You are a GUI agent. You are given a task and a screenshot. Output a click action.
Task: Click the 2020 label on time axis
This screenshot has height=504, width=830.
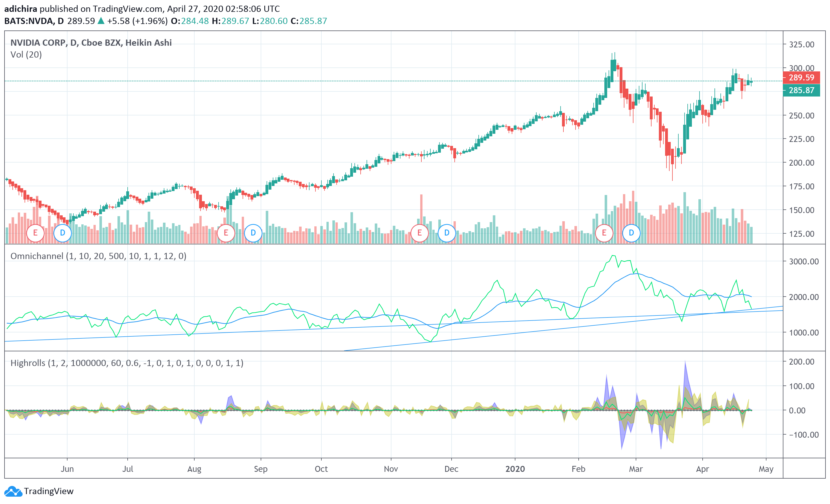pos(515,469)
